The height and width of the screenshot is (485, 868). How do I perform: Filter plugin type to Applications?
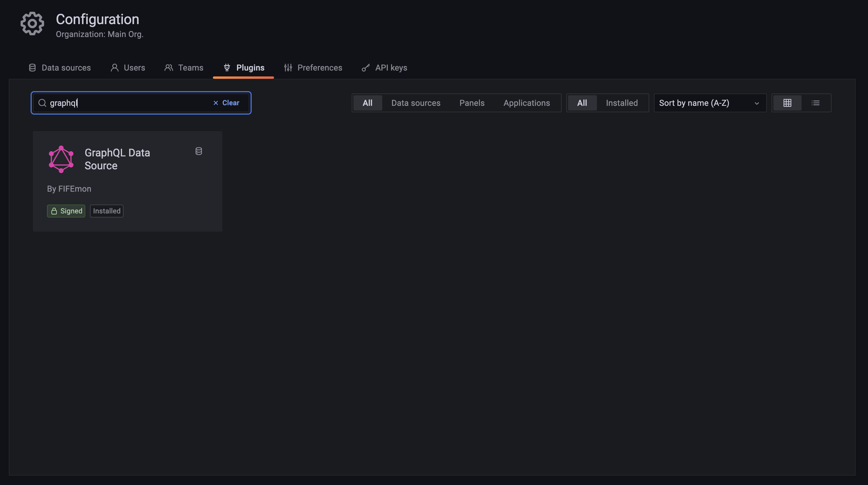tap(526, 103)
